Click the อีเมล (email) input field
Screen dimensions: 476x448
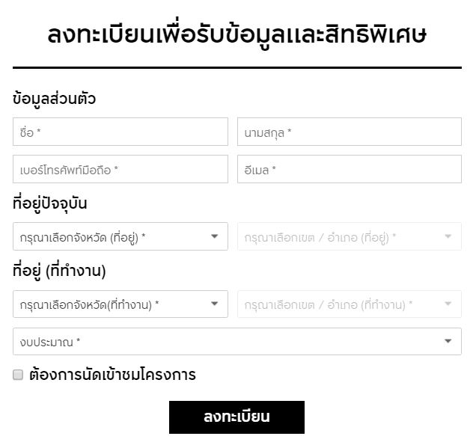(349, 169)
